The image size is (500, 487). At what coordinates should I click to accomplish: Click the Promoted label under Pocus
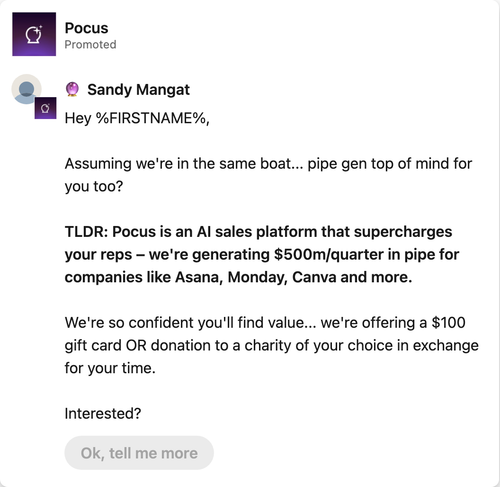90,44
